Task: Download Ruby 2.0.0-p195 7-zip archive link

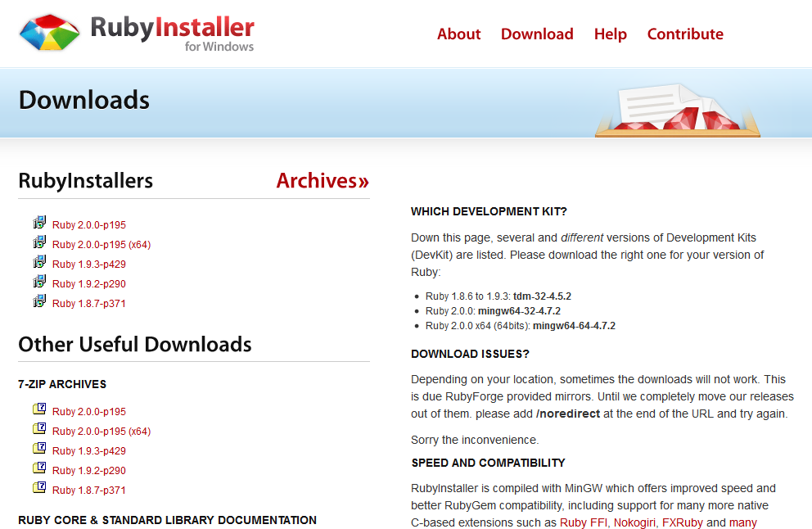Action: point(89,411)
